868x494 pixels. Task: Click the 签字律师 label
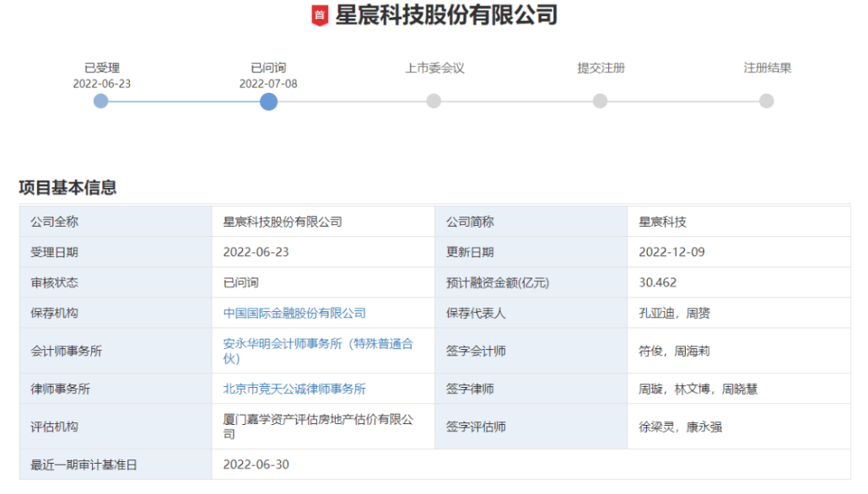point(470,389)
